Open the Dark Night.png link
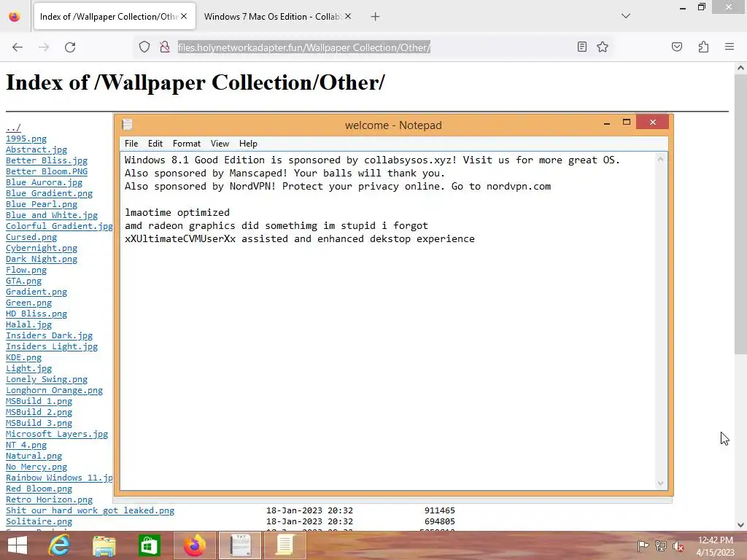 point(42,259)
